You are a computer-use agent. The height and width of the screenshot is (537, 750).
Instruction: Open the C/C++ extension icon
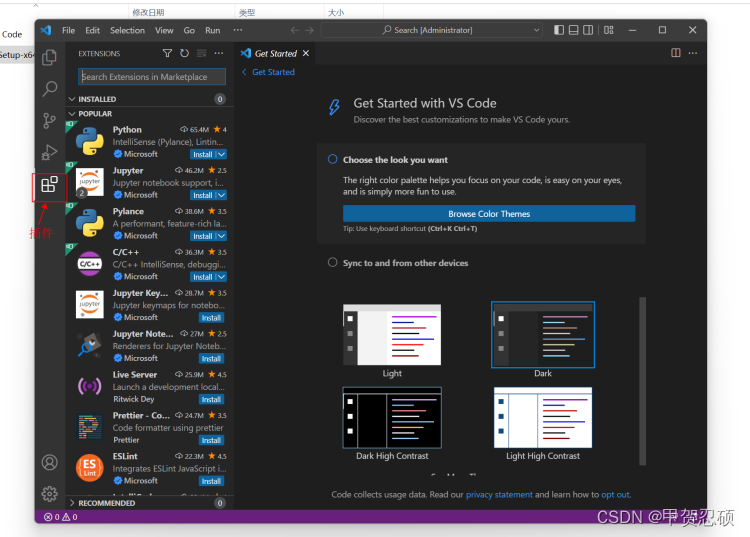[x=89, y=264]
